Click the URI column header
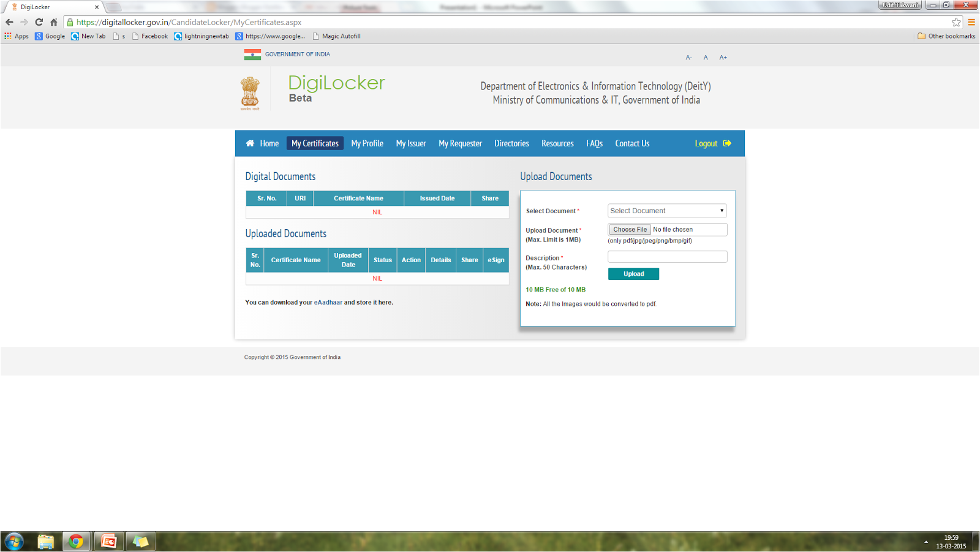This screenshot has height=552, width=980. click(x=300, y=198)
